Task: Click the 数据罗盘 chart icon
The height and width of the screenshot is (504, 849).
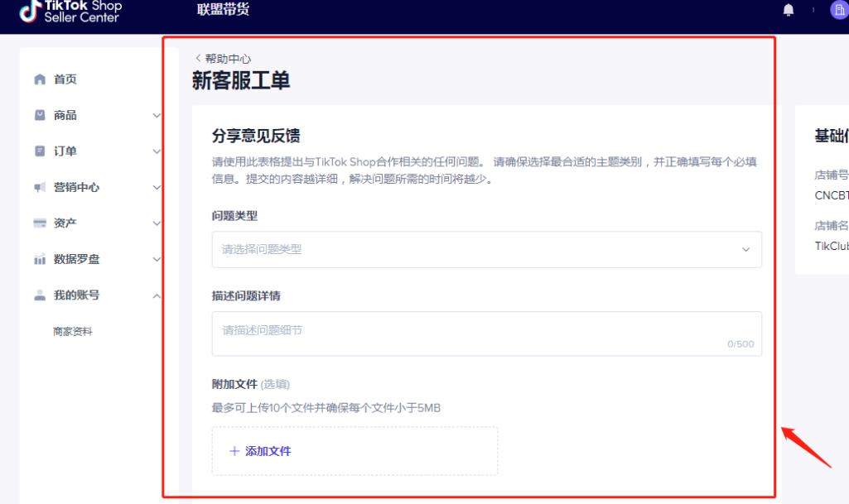Action: point(40,260)
